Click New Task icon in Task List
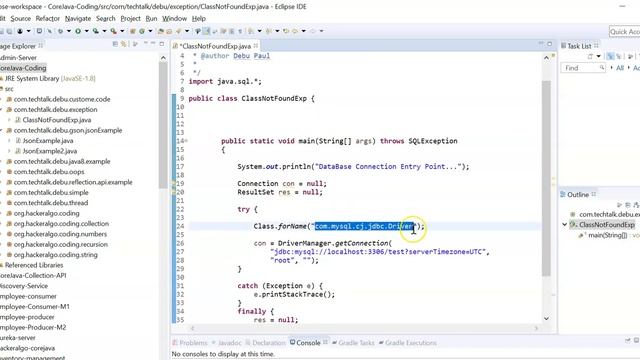Image resolution: width=640 pixels, height=360 pixels. pyautogui.click(x=590, y=56)
